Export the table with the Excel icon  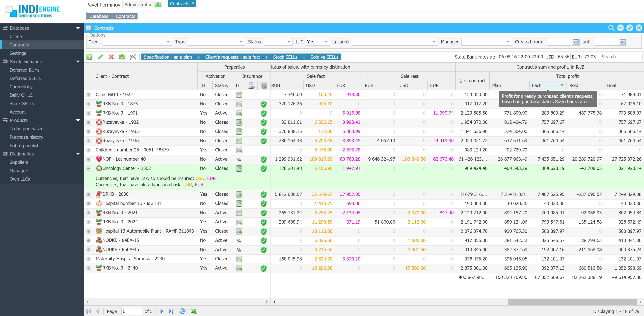click(194, 311)
